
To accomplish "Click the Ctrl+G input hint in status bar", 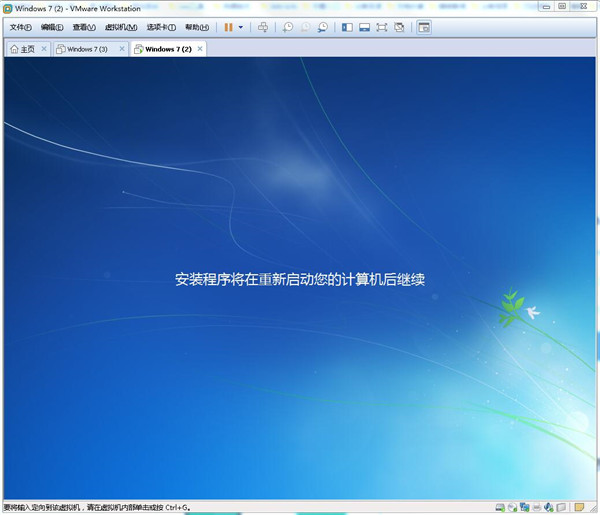I will click(x=97, y=507).
